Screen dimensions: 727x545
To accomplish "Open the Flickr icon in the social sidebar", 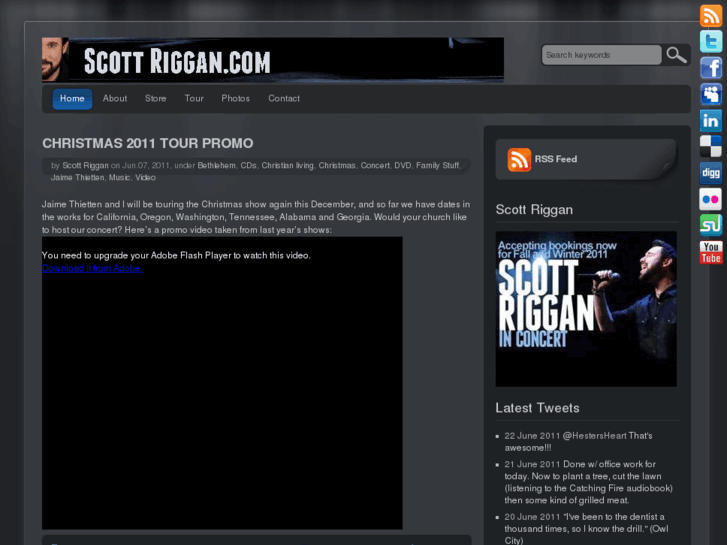I will [x=711, y=199].
